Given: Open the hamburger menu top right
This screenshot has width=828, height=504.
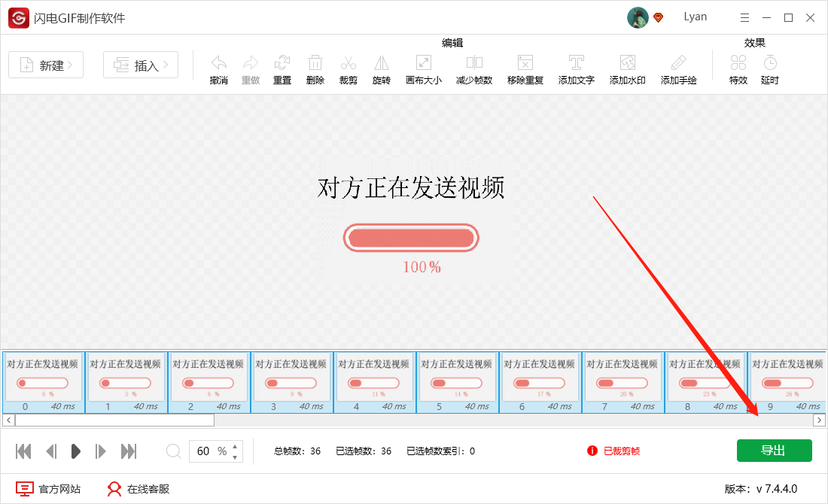Looking at the screenshot, I should (x=744, y=17).
